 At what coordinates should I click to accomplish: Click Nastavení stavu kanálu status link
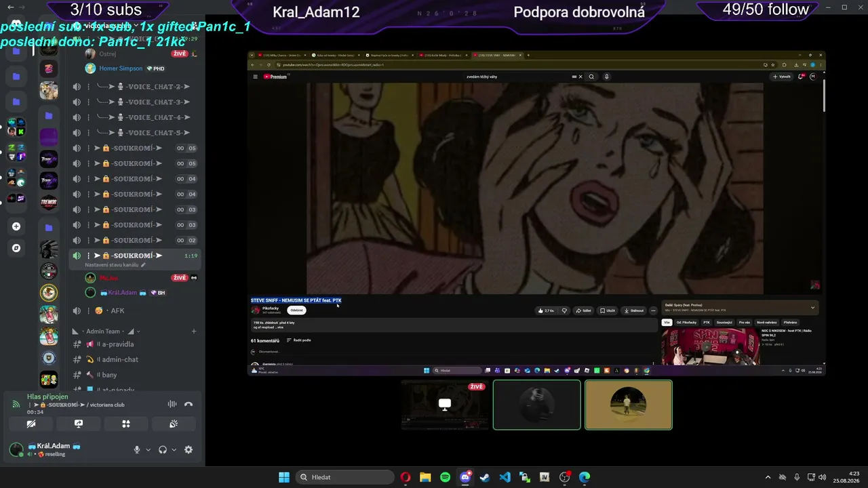pos(115,265)
